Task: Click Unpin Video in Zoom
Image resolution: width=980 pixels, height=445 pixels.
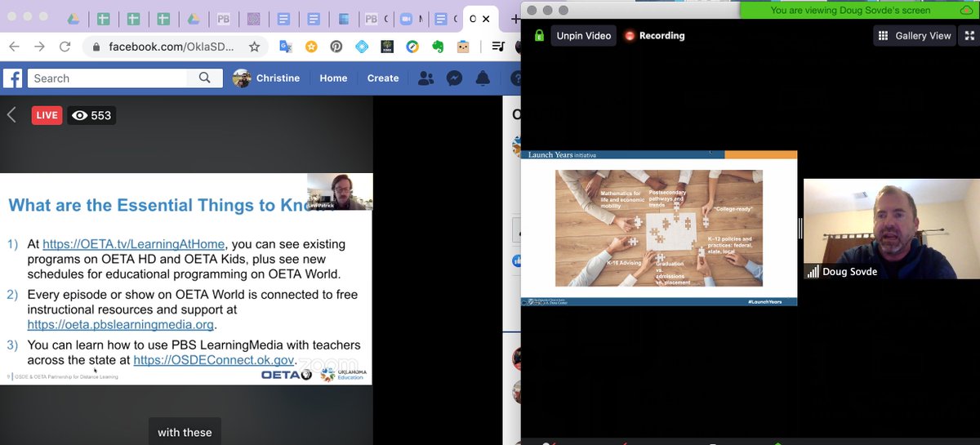Action: pos(583,36)
